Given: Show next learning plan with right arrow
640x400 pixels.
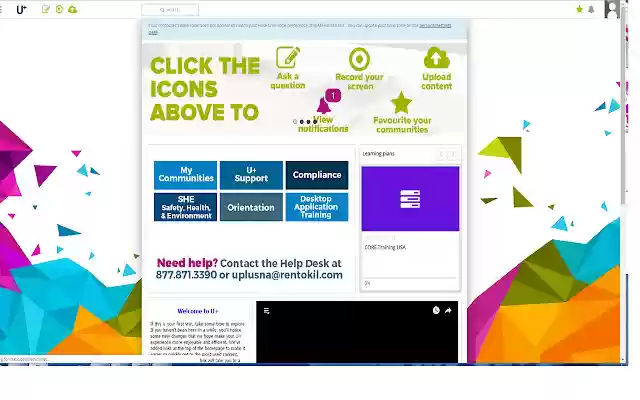Looking at the screenshot, I should [x=452, y=154].
